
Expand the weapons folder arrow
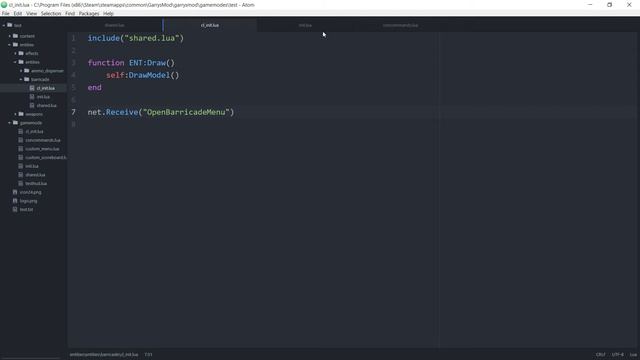(16, 114)
